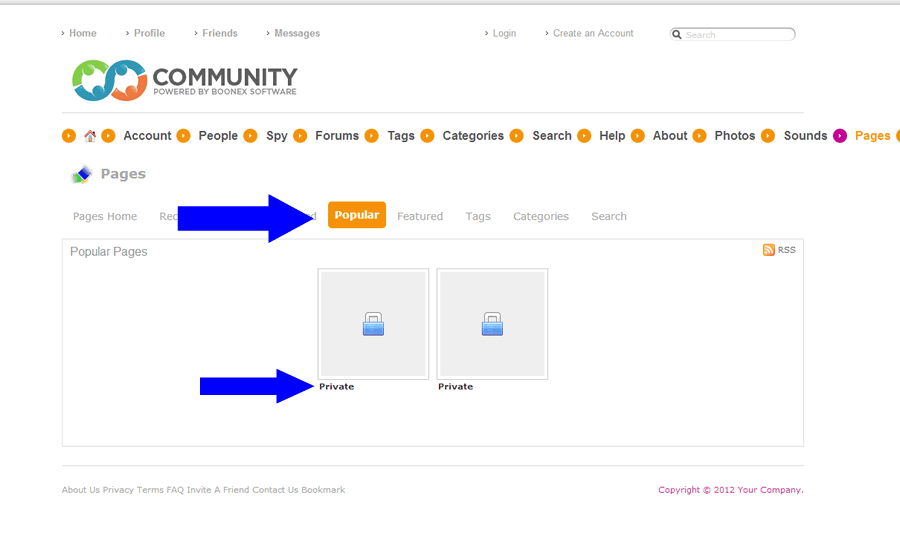Click Invite A Friend footer link
The height and width of the screenshot is (536, 900).
click(218, 490)
